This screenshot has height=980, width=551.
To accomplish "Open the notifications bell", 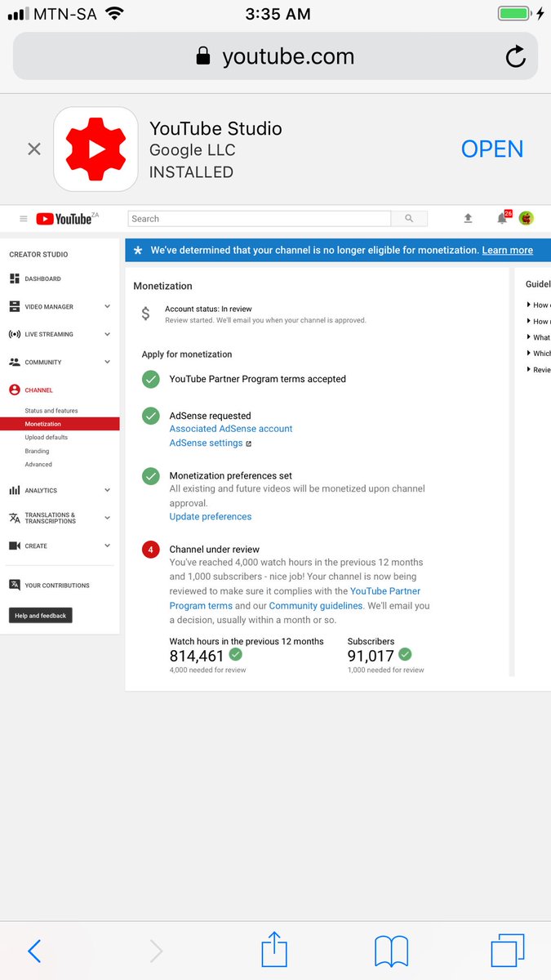I will (502, 219).
